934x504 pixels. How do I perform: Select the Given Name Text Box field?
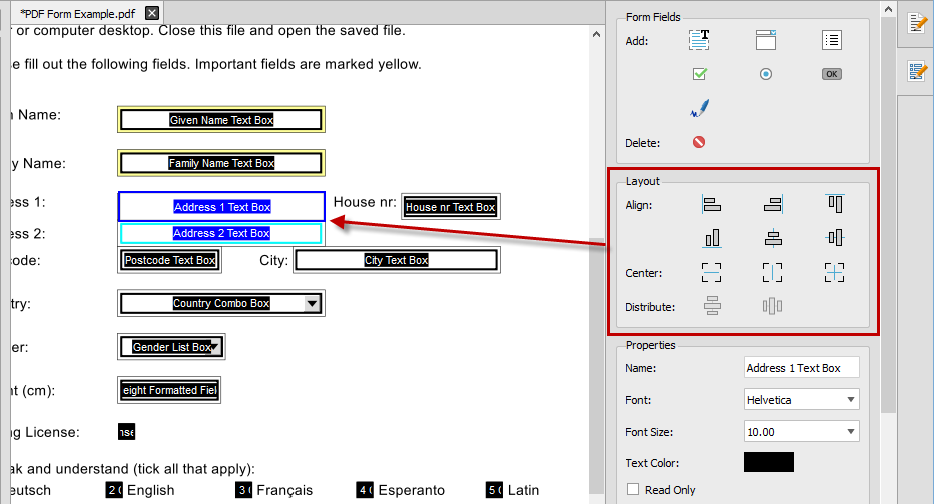(221, 120)
